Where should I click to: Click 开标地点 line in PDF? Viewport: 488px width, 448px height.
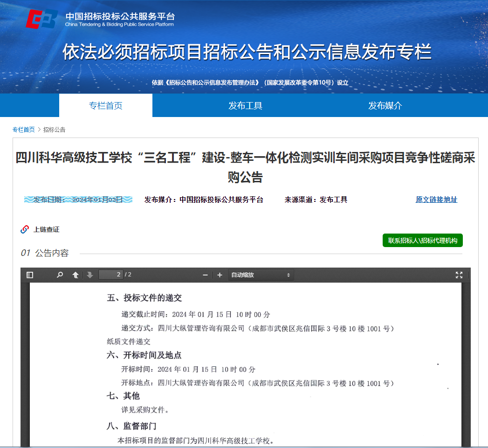click(x=258, y=383)
